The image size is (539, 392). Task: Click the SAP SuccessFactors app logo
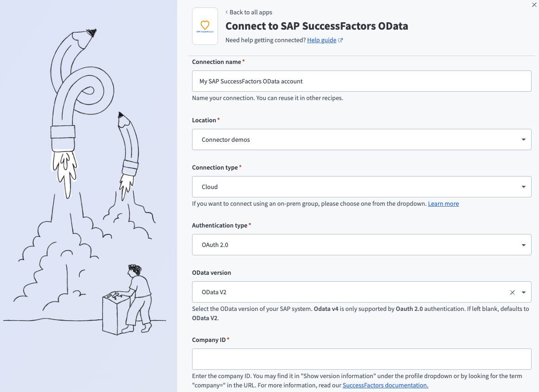tap(205, 26)
